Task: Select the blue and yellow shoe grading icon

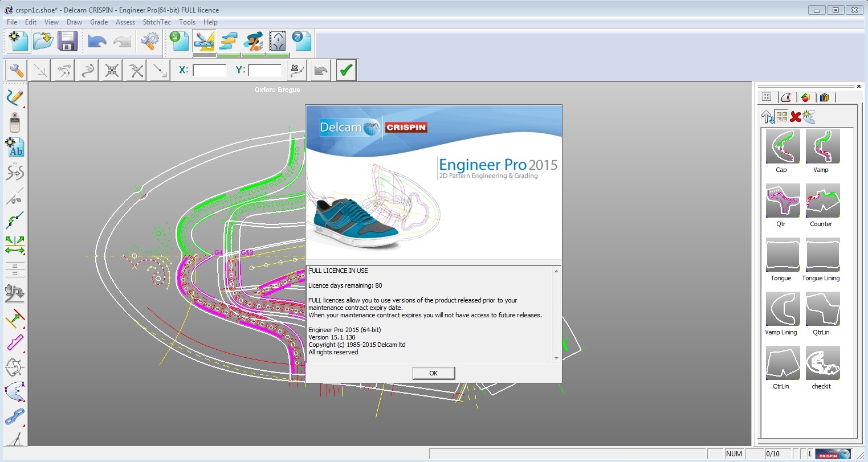Action: click(229, 42)
